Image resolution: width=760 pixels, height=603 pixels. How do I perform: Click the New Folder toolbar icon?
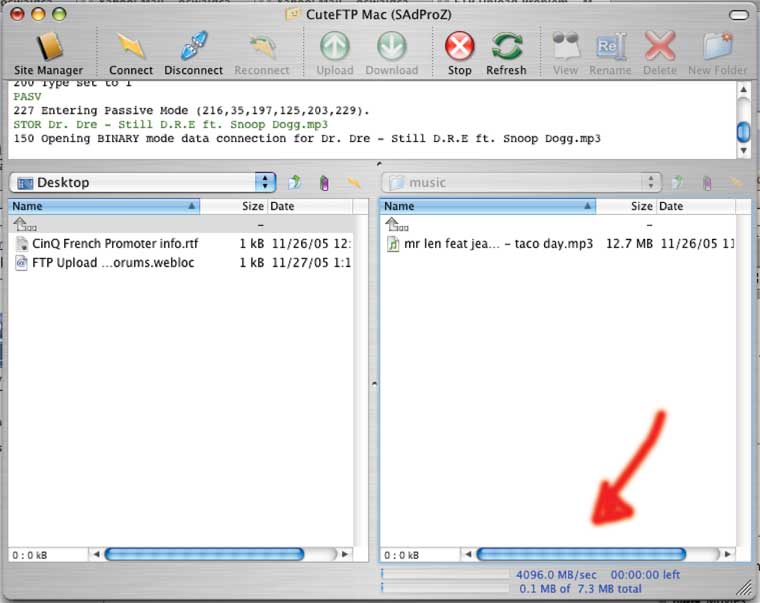717,53
